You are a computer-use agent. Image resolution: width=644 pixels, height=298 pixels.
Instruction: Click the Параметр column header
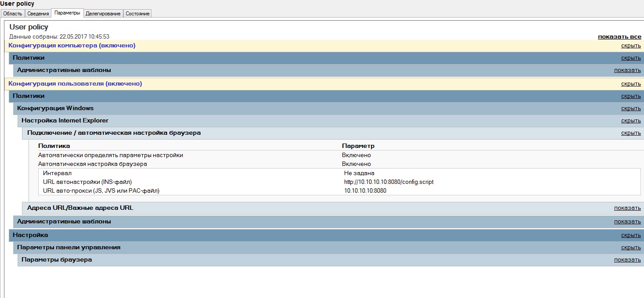(358, 146)
